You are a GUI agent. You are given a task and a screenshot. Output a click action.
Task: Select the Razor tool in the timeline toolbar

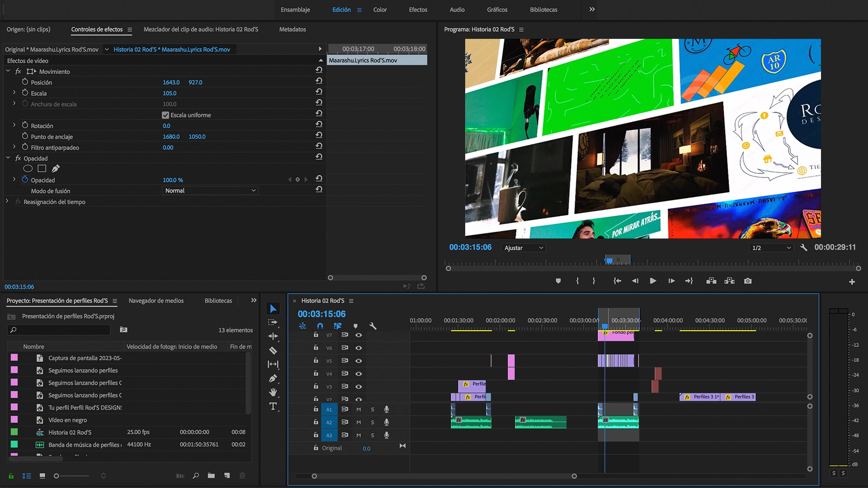click(x=273, y=350)
